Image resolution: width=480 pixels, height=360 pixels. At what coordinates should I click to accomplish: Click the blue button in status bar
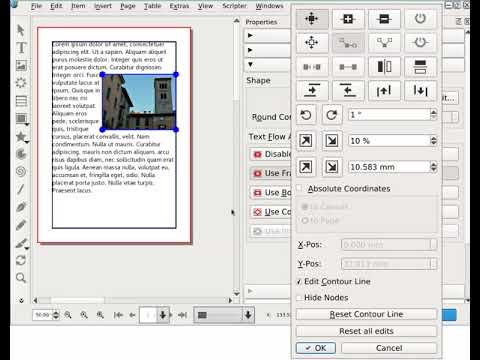click(449, 315)
